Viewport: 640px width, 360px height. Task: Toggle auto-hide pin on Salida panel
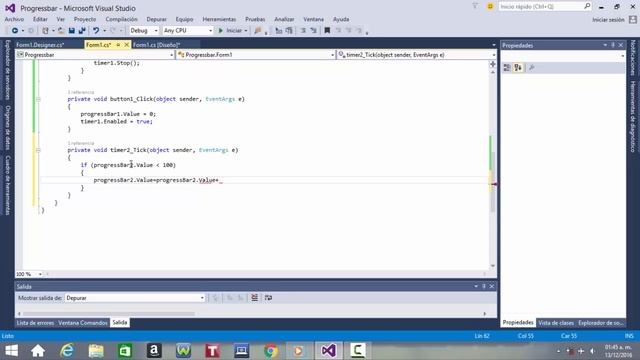[x=484, y=287]
